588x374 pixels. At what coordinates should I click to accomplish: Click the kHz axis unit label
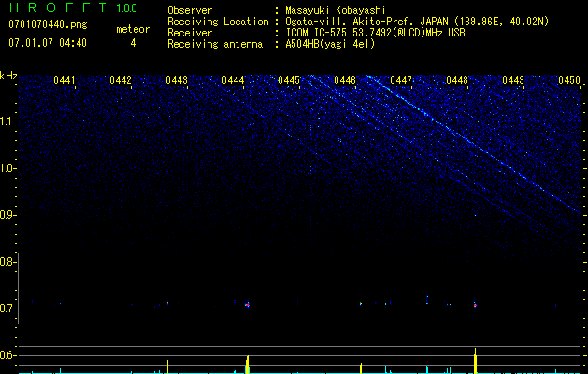[8, 76]
